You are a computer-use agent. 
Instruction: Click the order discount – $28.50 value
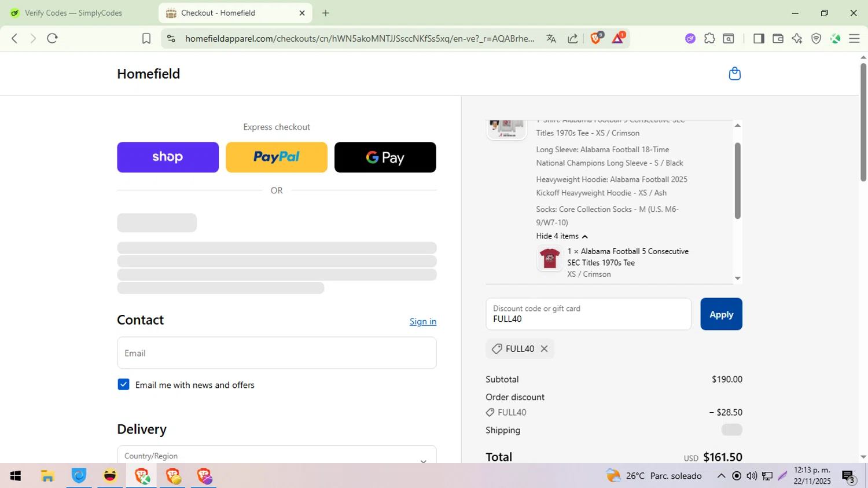(726, 412)
